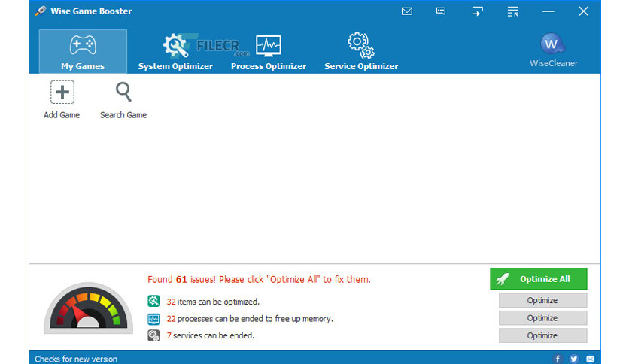Open the WiseCleaner logo icon
This screenshot has width=629, height=364.
[x=552, y=44]
